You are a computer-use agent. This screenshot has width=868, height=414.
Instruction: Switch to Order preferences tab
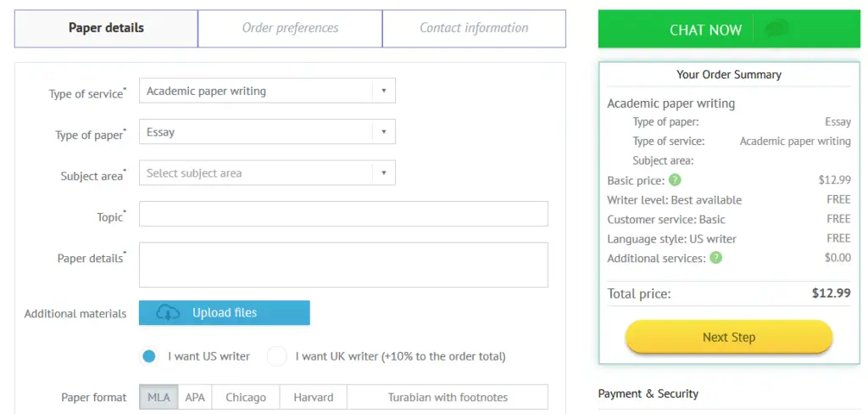tap(290, 28)
